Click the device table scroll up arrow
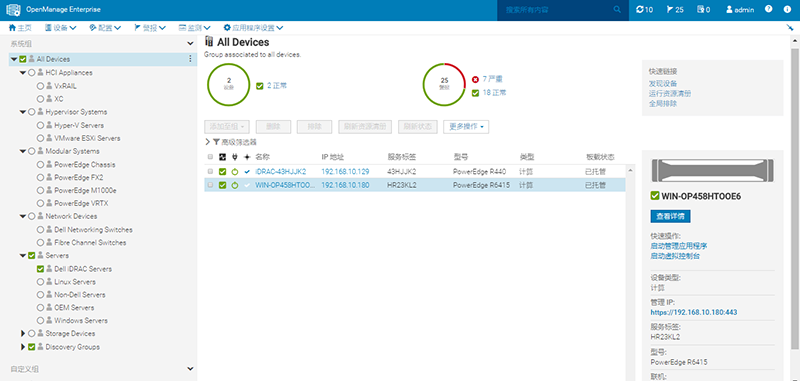Image resolution: width=800 pixels, height=381 pixels. [630, 170]
